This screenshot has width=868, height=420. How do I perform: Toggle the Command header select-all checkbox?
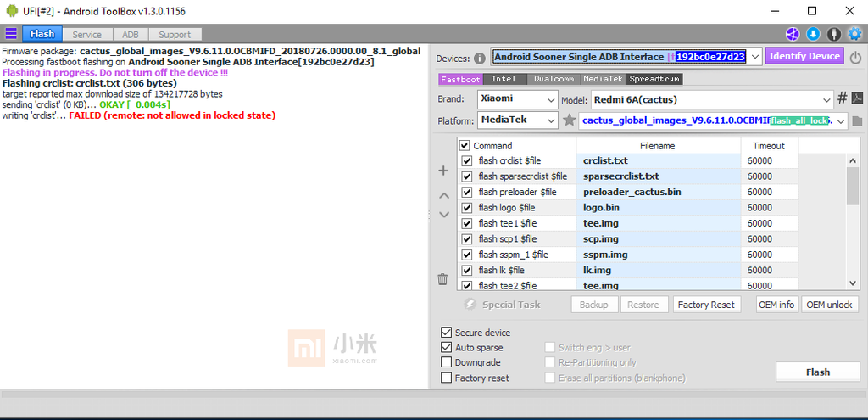(x=465, y=146)
